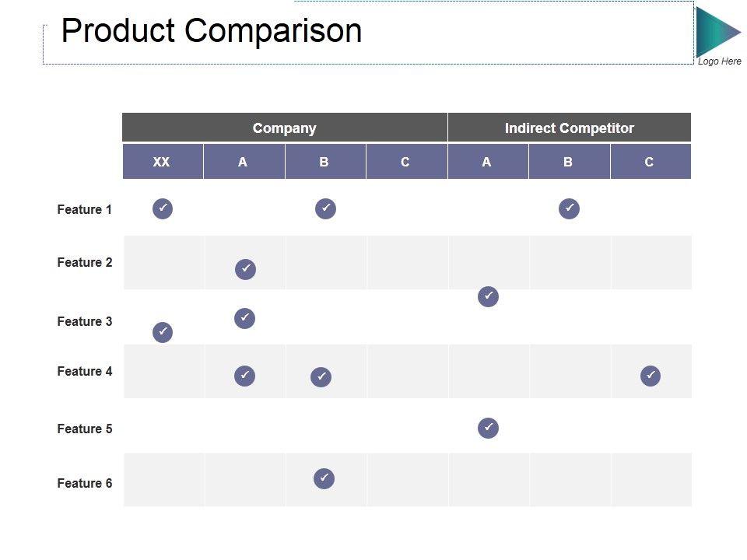The width and height of the screenshot is (747, 560).
Task: Click Feature 4 checkmark under Indirect Competitor C
Action: 651,376
